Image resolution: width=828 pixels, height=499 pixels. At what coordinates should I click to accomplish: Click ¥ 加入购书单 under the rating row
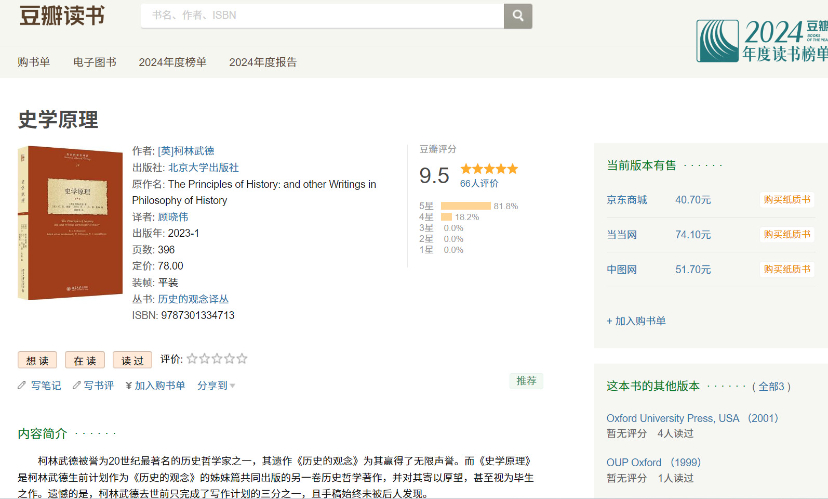pos(155,385)
